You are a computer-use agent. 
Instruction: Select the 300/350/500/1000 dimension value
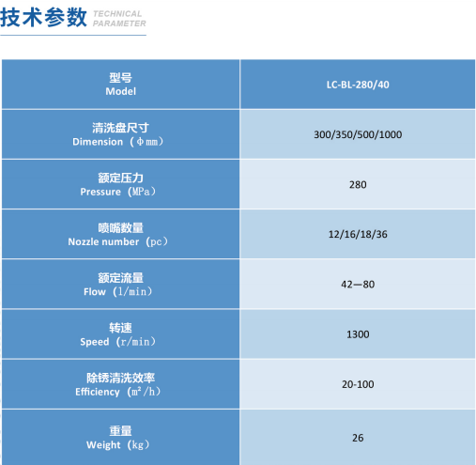coord(358,134)
